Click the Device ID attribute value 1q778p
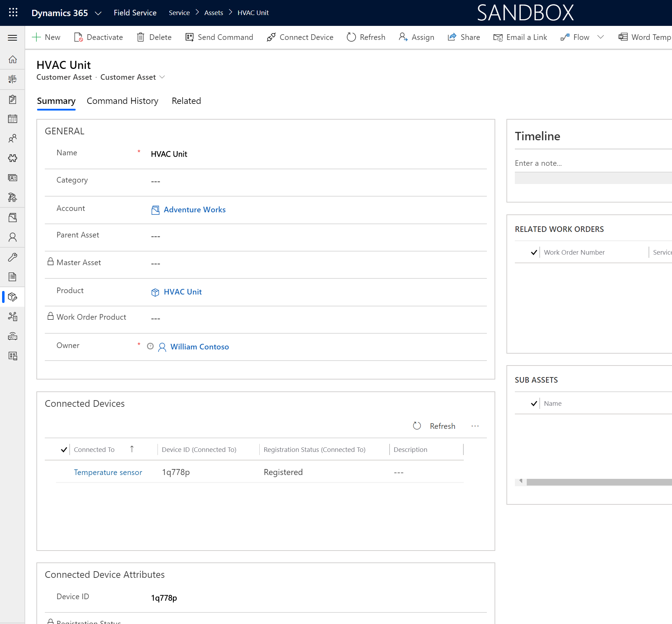 164,598
